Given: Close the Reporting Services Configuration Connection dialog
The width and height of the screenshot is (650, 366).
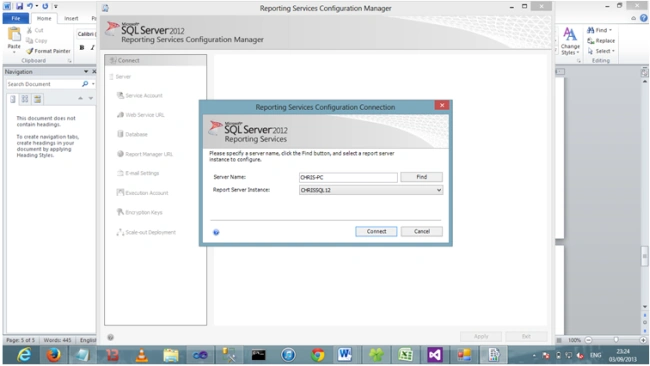Looking at the screenshot, I should pyautogui.click(x=442, y=105).
